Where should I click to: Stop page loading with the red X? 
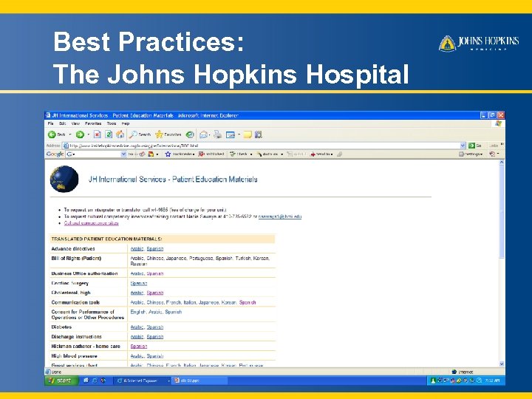click(98, 134)
